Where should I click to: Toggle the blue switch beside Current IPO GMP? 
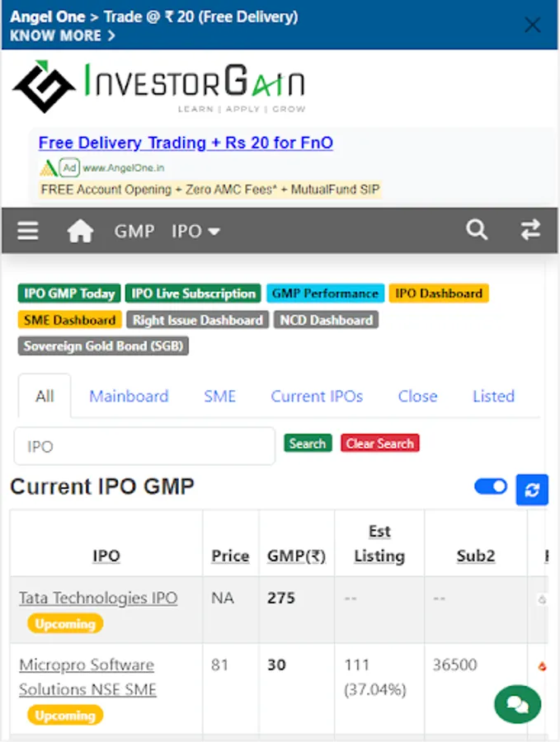[x=491, y=486]
